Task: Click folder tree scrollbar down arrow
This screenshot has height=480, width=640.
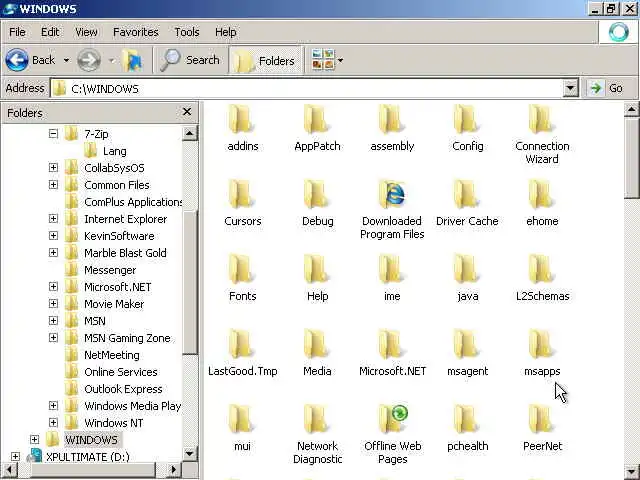Action: 189,453
